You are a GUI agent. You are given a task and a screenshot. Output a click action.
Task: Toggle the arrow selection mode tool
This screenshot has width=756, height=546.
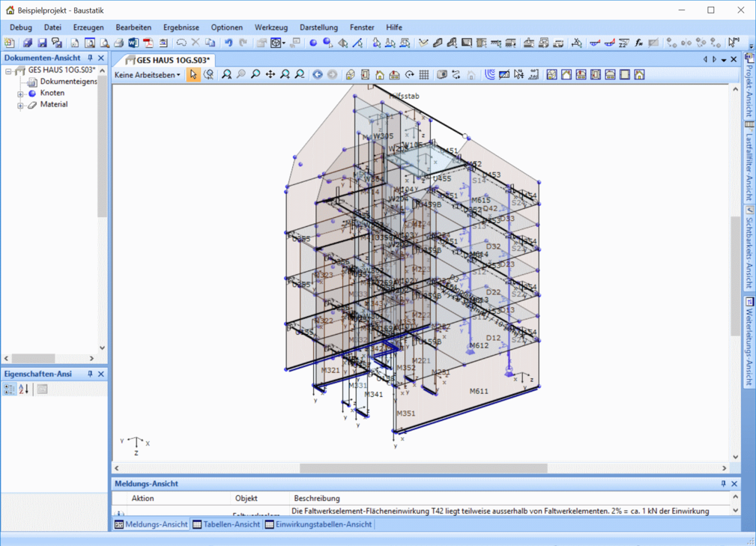click(193, 75)
